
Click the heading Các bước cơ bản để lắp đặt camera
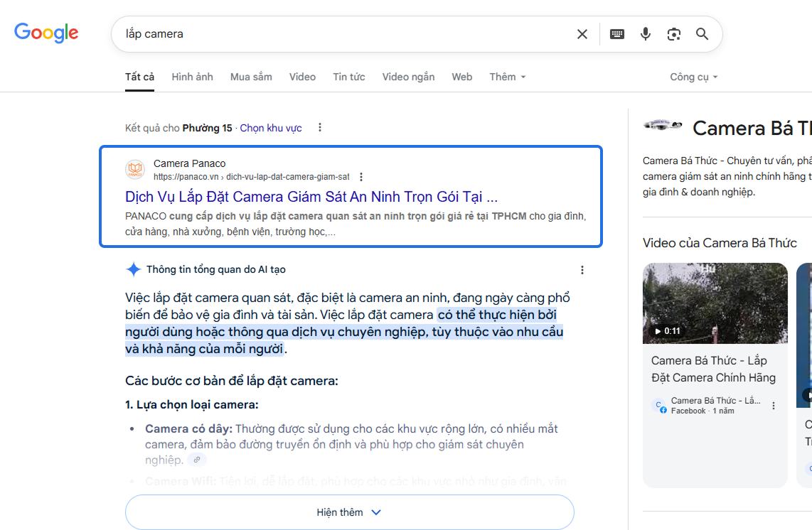click(232, 381)
